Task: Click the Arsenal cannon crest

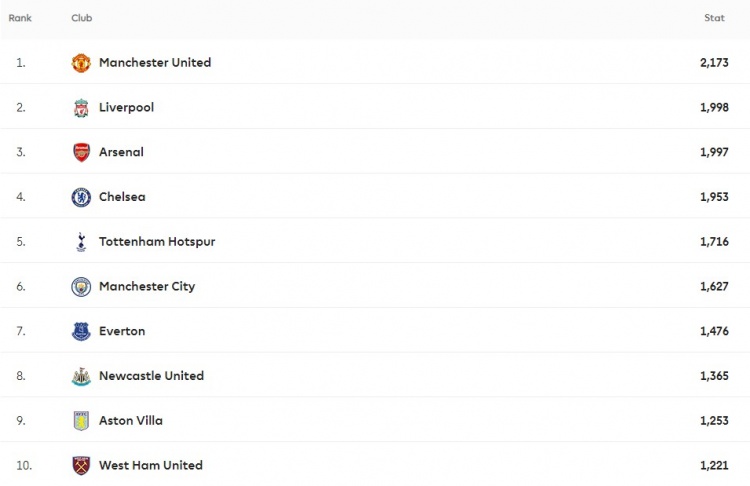Action: click(81, 152)
